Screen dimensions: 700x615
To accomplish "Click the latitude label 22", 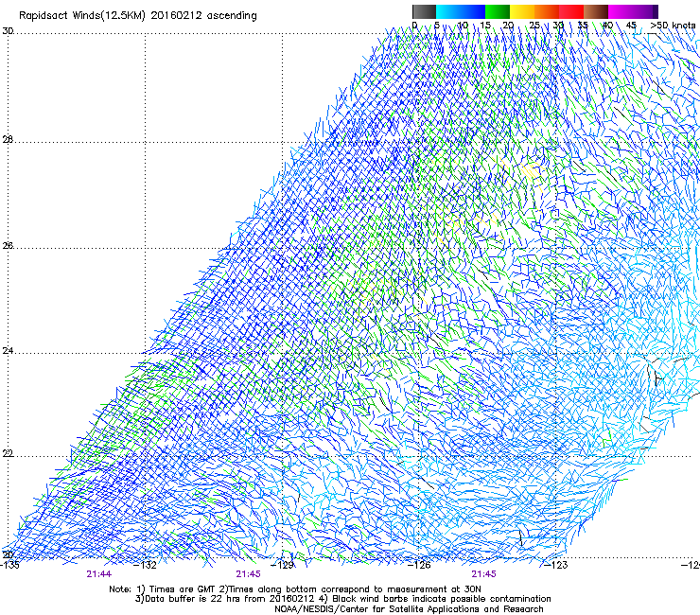I will point(8,454).
